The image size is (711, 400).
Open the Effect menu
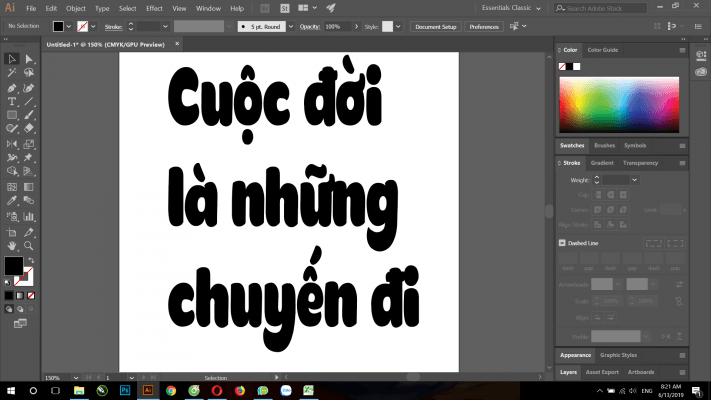coord(153,8)
